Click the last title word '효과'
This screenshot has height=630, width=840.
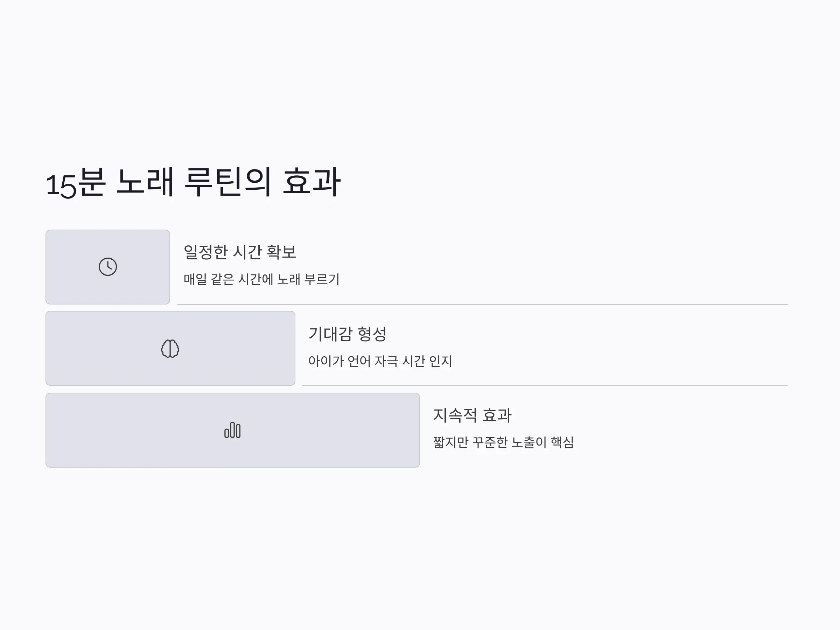tap(312, 182)
